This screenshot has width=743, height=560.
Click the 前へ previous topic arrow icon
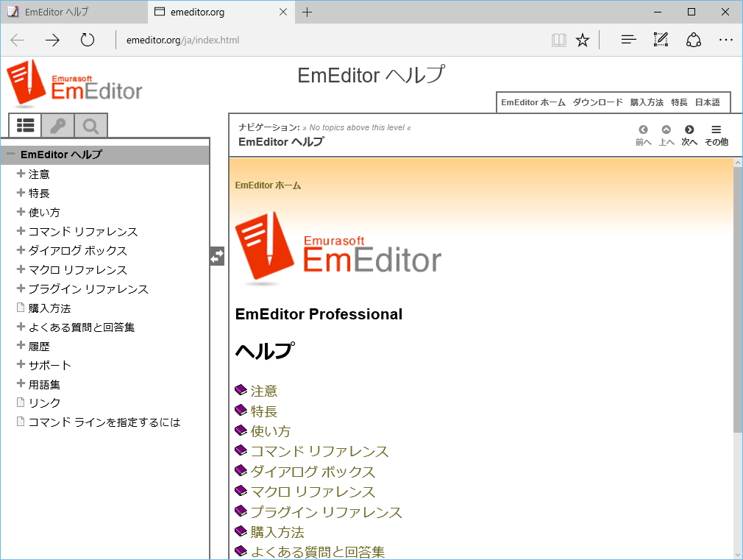[x=642, y=130]
